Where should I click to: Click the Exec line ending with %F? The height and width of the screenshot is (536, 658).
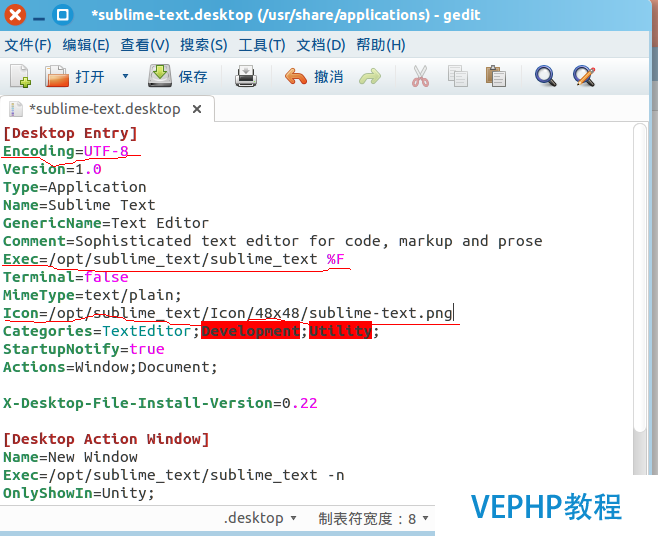click(x=173, y=259)
